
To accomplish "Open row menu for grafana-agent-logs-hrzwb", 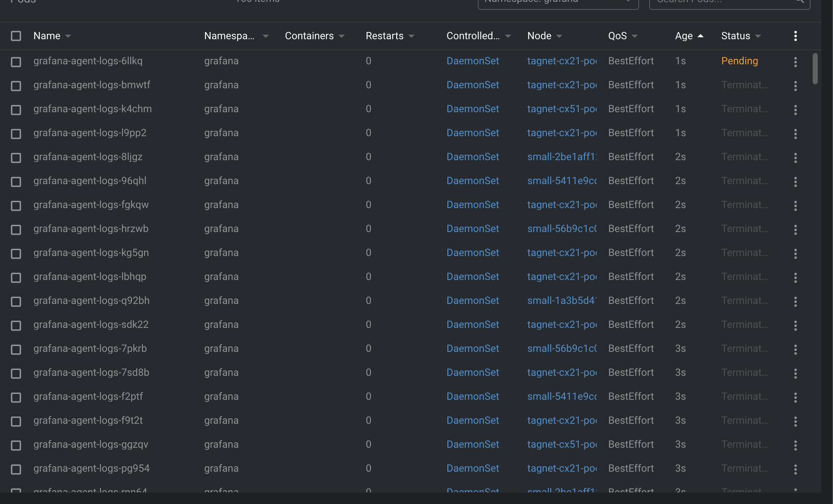I will click(795, 229).
